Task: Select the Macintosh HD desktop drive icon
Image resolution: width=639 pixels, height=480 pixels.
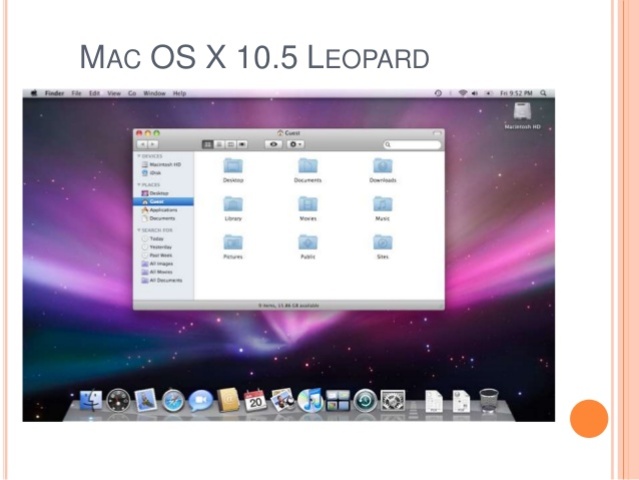Action: (522, 112)
